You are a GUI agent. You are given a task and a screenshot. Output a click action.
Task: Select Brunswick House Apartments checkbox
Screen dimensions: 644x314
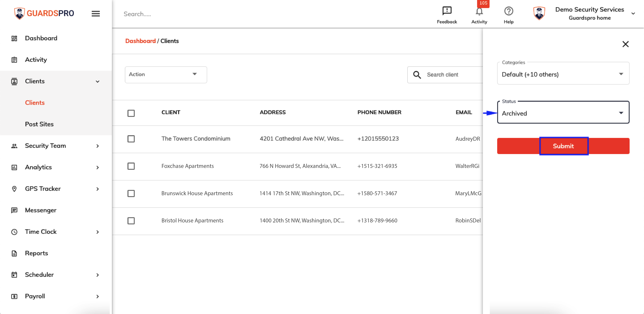tap(131, 193)
